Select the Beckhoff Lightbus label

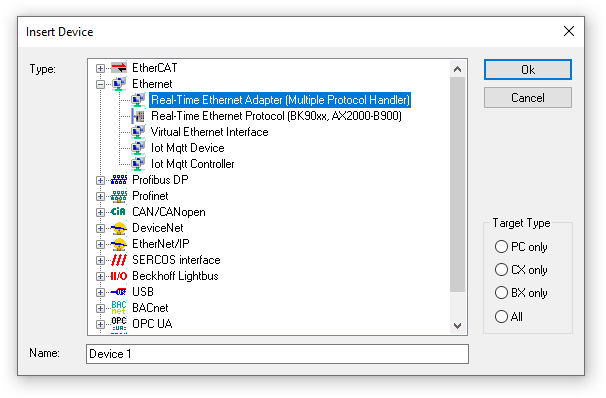175,276
